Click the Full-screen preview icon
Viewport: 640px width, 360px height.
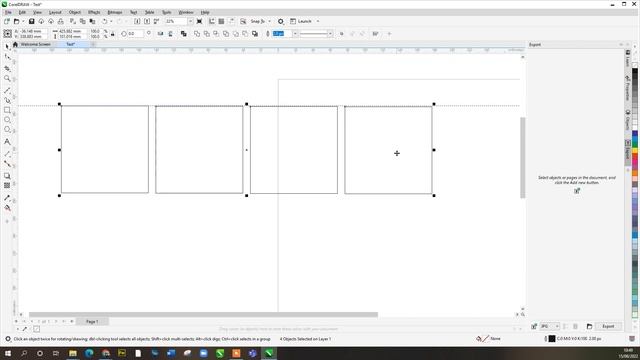199,21
